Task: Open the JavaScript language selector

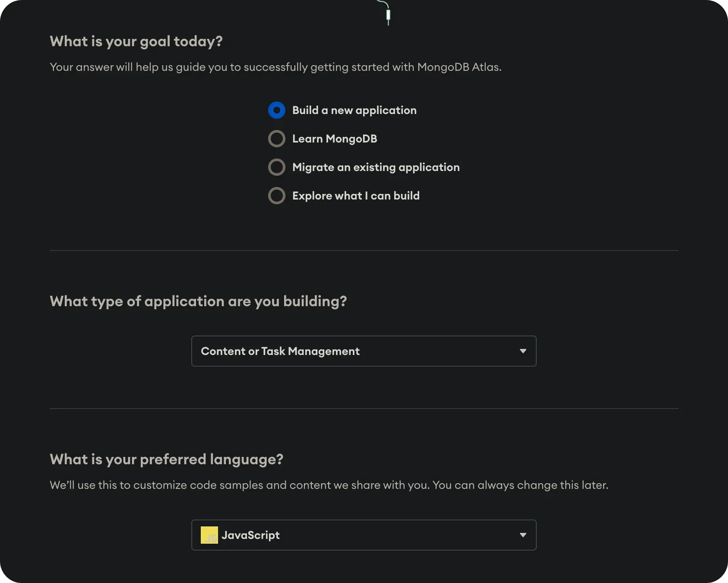Action: click(364, 535)
